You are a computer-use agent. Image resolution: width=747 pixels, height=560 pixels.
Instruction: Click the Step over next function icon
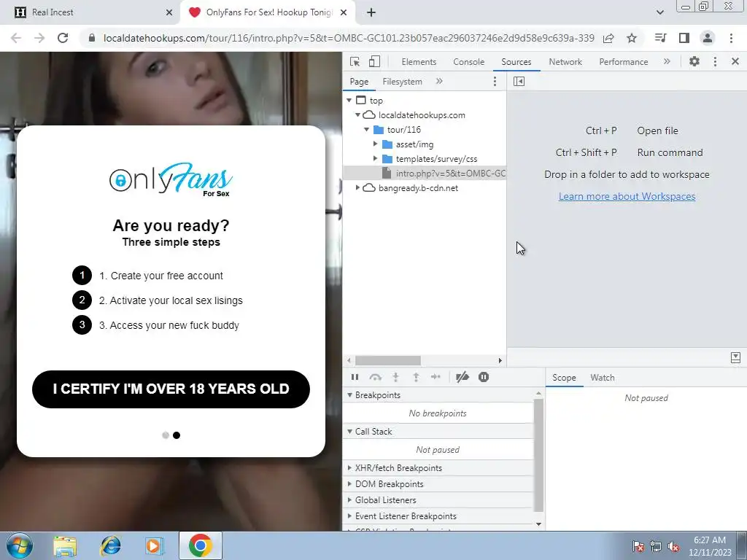click(x=375, y=377)
